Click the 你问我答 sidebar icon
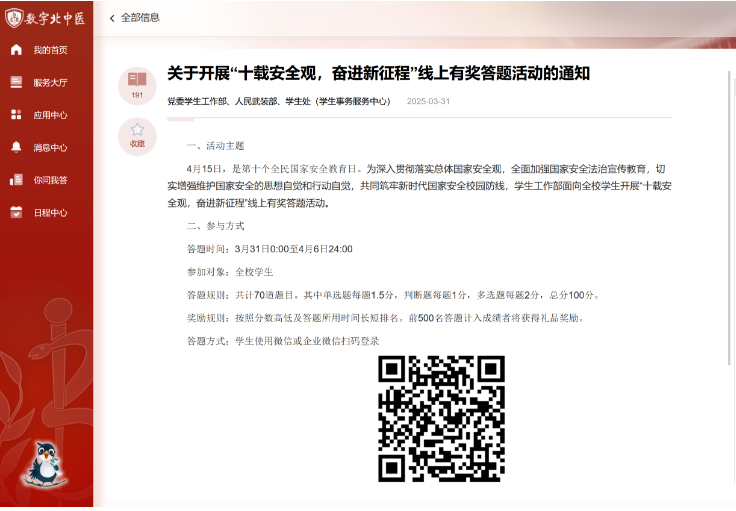The image size is (736, 511). click(16, 180)
